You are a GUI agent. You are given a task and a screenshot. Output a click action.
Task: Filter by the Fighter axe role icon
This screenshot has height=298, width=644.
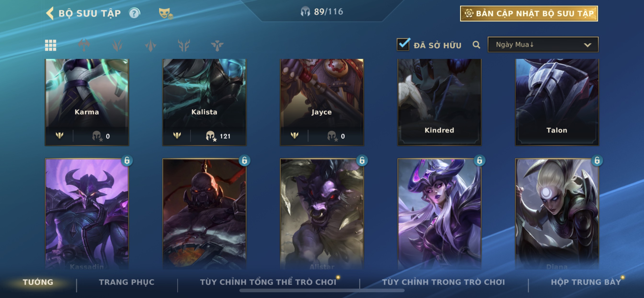pos(84,45)
